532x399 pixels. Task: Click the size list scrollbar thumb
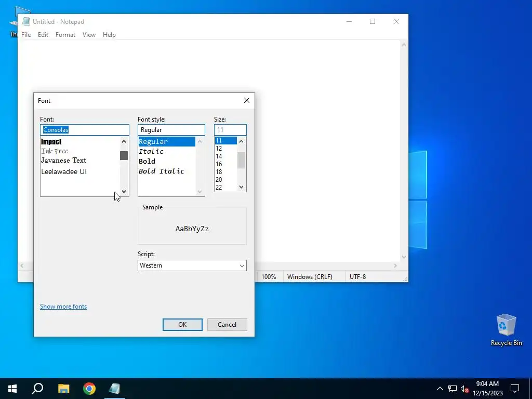(241, 160)
